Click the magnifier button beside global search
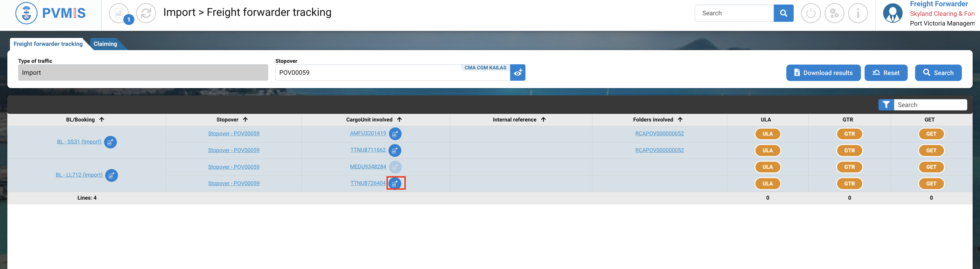The image size is (980, 269). point(783,13)
